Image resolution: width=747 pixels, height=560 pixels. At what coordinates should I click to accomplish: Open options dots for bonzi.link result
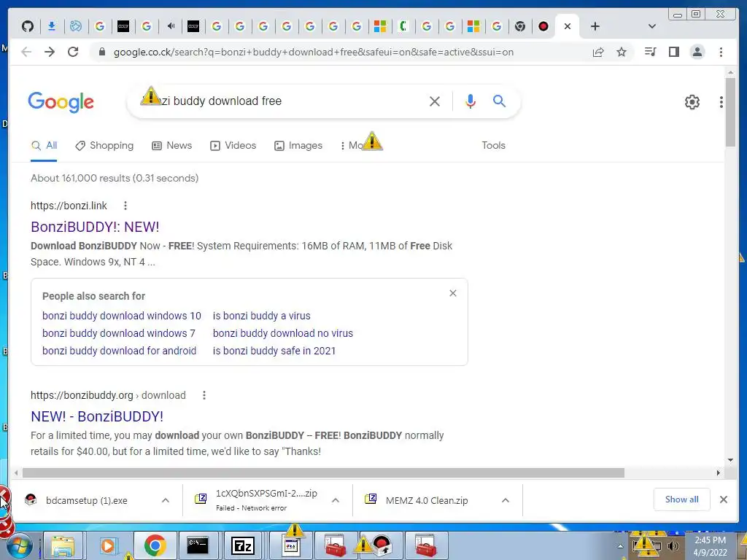pos(125,206)
